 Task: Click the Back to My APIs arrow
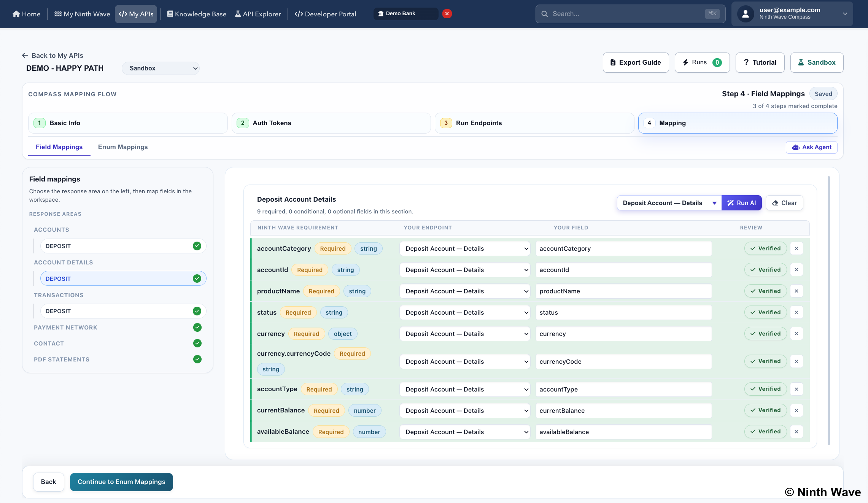[25, 56]
